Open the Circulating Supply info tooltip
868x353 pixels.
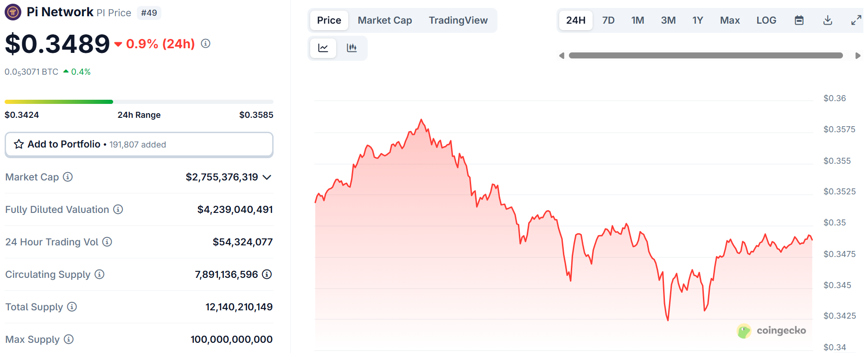pyautogui.click(x=99, y=274)
